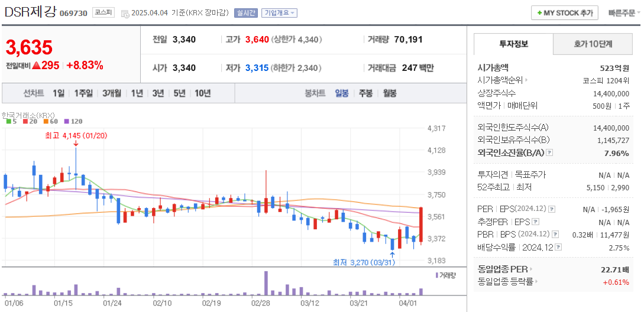Click the 외국인소진율 value 7.96%
This screenshot has width=644, height=312.
click(x=617, y=153)
